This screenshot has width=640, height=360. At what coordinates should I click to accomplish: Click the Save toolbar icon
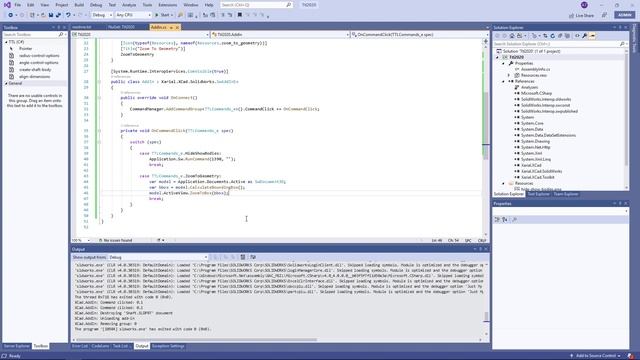click(x=51, y=15)
